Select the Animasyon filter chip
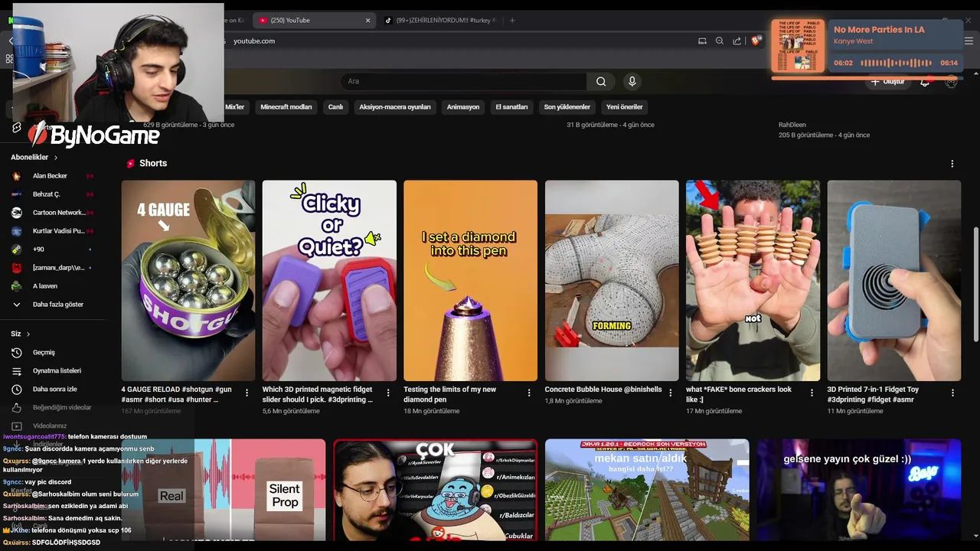 click(463, 107)
